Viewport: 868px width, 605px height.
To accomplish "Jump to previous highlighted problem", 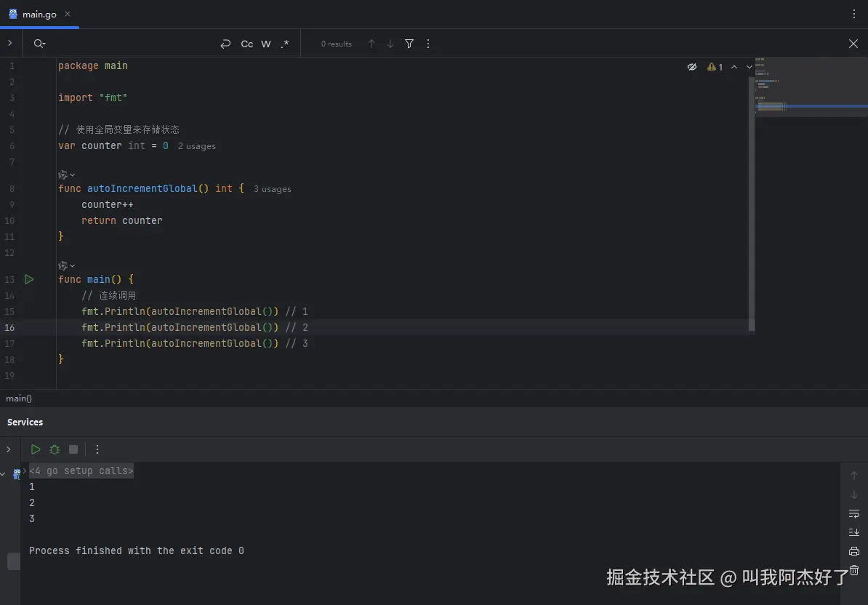I will pos(734,67).
